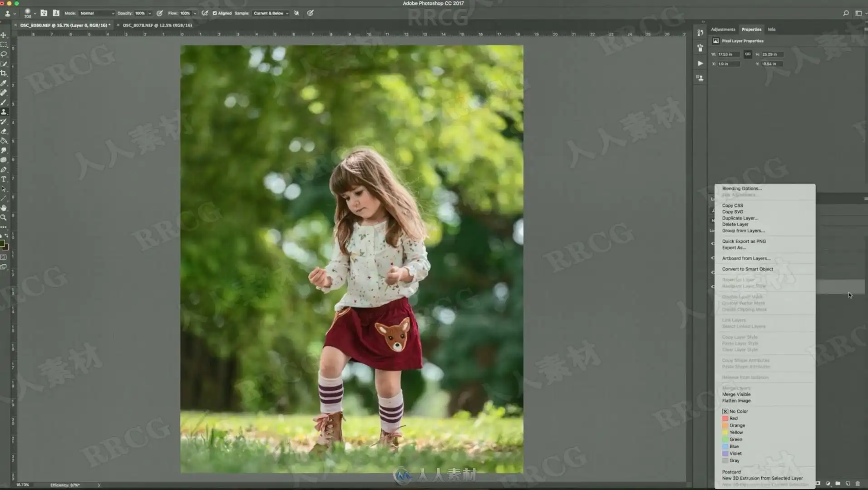Image resolution: width=868 pixels, height=490 pixels.
Task: Enable airbrush-style build-up effects
Action: click(x=205, y=13)
